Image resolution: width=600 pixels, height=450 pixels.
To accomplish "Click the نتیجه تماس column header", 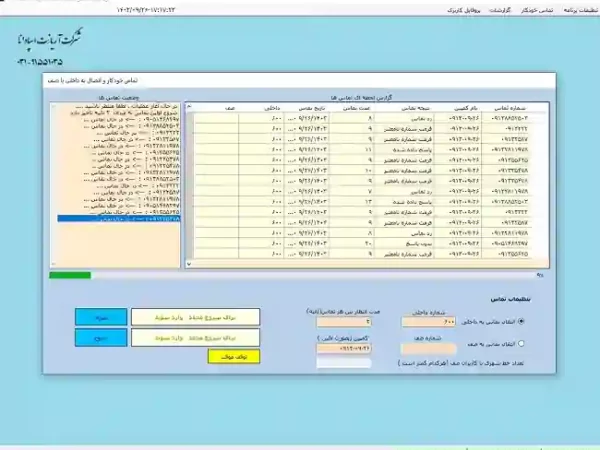I will (415, 108).
